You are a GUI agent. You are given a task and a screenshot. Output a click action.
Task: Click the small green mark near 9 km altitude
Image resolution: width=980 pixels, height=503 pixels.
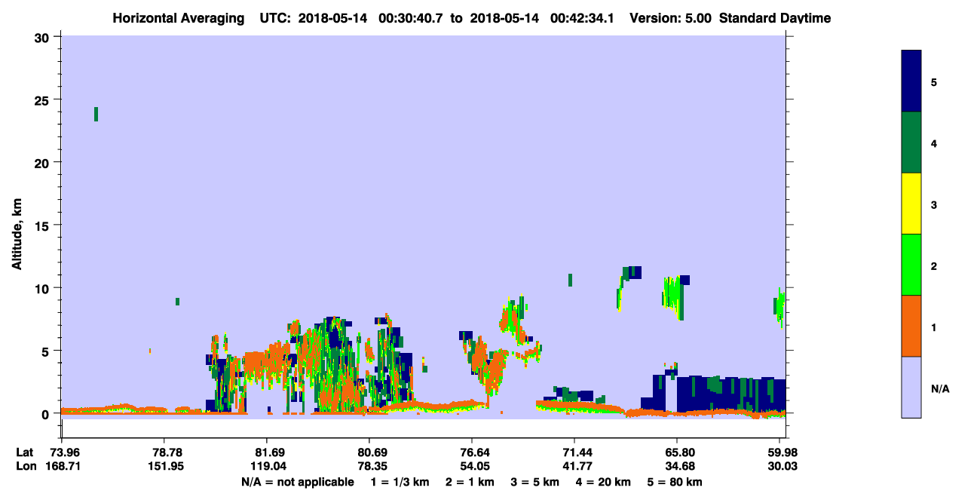(x=177, y=302)
